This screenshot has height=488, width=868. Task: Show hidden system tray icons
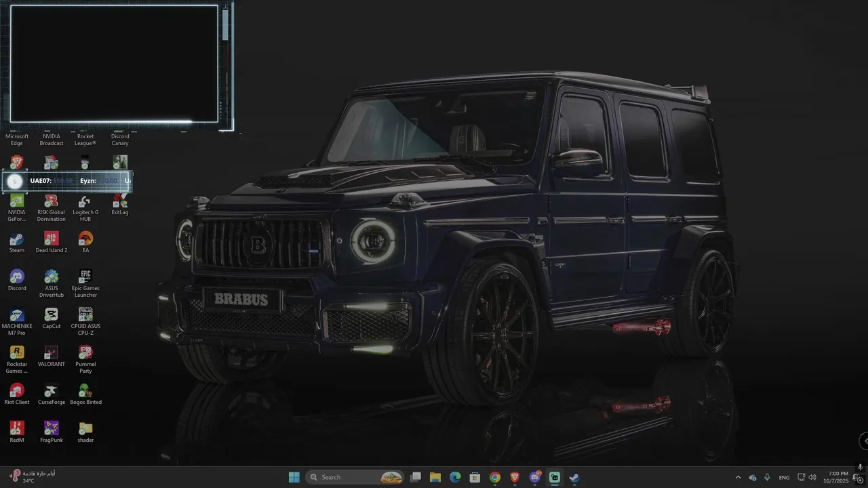738,477
